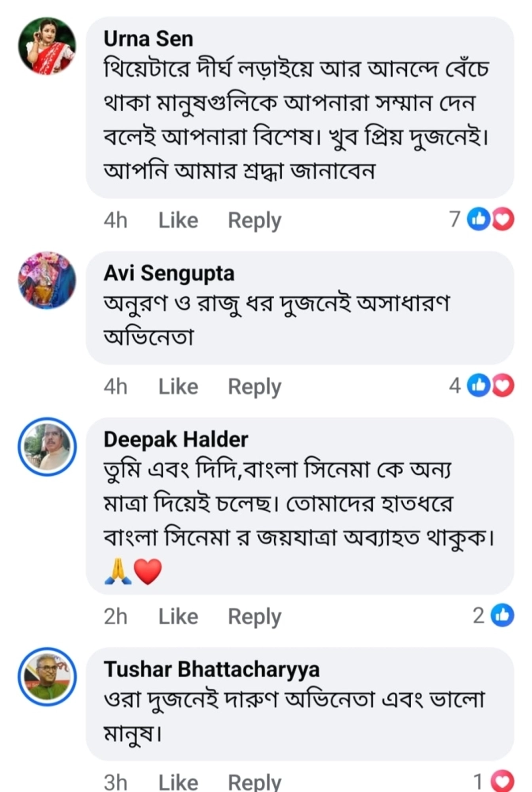
Task: Tap Tushar Bhattacharyya's profile avatar
Action: (x=47, y=676)
